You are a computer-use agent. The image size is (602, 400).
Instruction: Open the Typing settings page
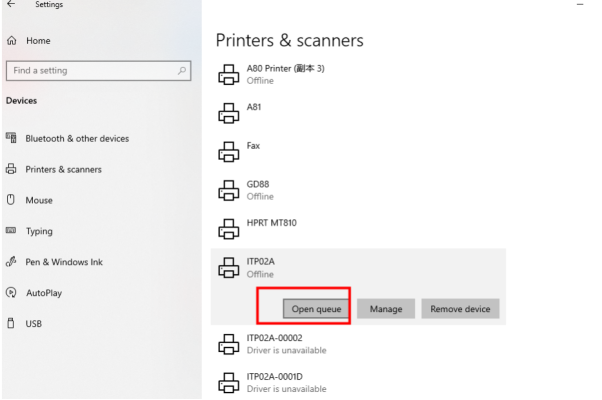pos(39,231)
